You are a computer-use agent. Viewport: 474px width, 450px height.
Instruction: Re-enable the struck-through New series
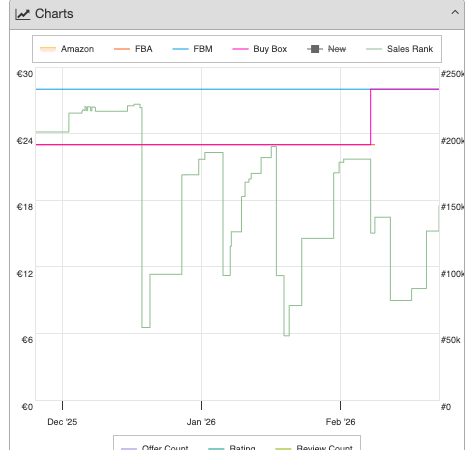(326, 49)
